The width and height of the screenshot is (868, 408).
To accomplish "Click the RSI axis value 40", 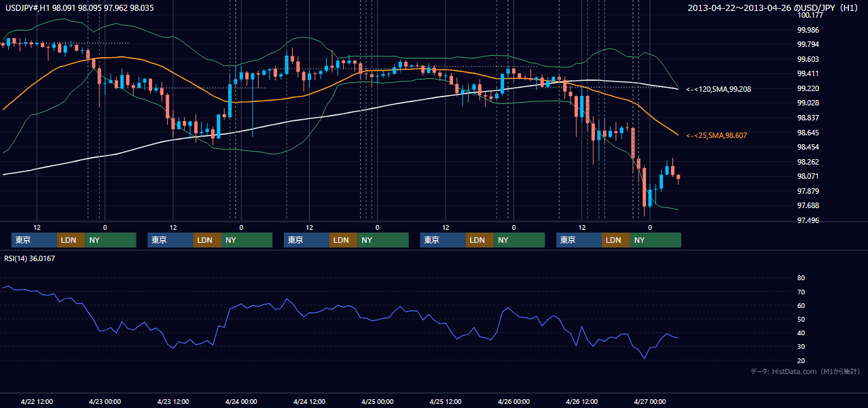I will (x=801, y=333).
